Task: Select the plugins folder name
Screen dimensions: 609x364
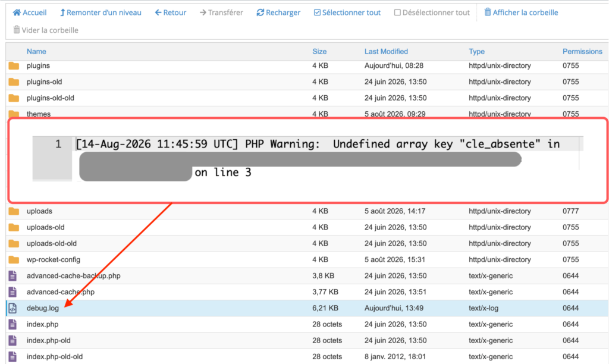Action: [38, 65]
